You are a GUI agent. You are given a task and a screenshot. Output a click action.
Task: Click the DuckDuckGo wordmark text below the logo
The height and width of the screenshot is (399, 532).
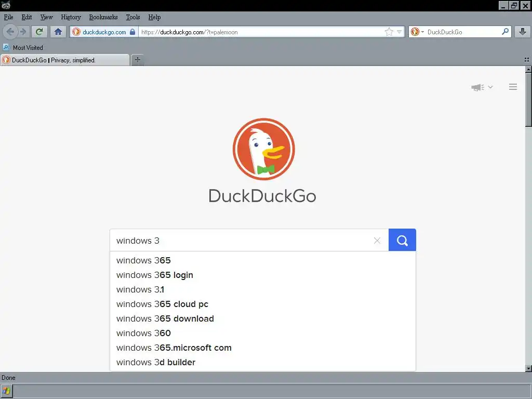262,196
